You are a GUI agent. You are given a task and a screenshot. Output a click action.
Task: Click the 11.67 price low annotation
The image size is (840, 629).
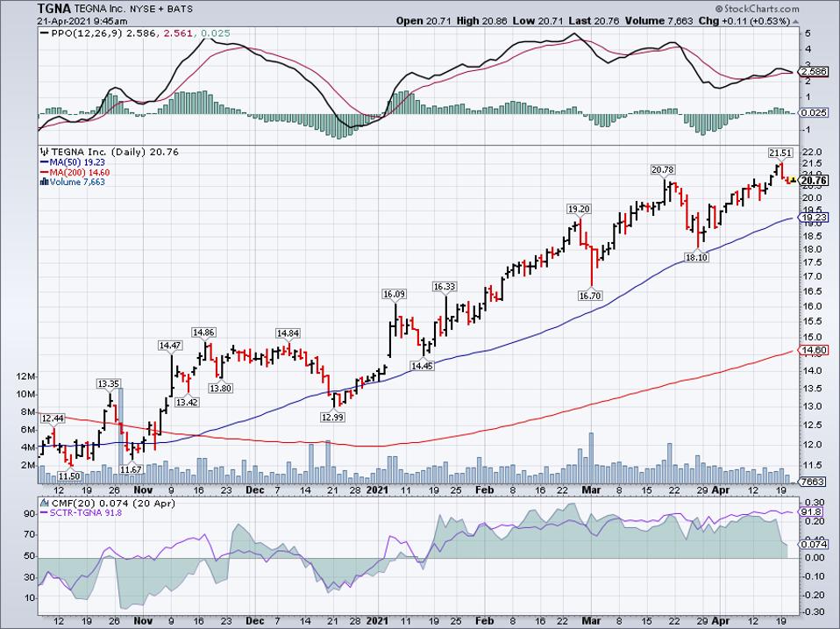[x=132, y=469]
